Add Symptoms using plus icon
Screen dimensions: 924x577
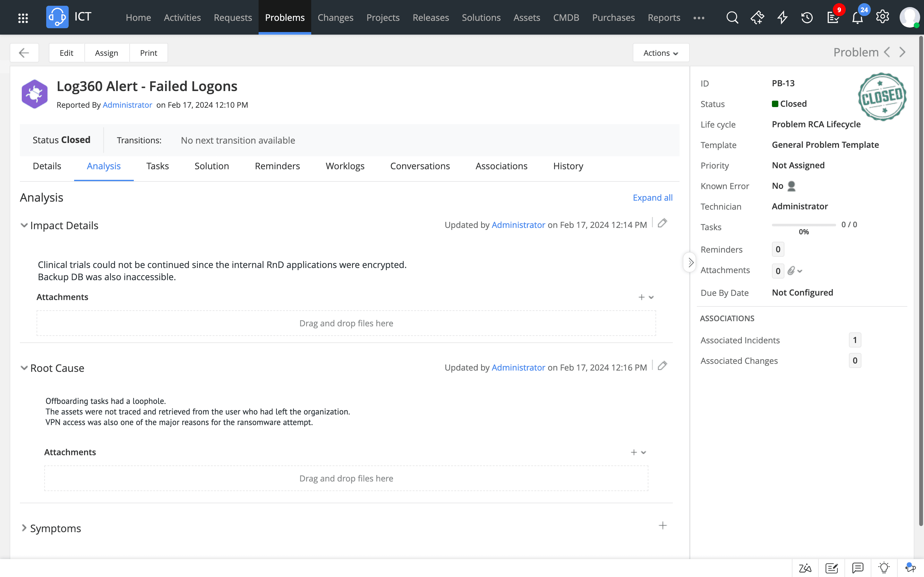coord(663,526)
